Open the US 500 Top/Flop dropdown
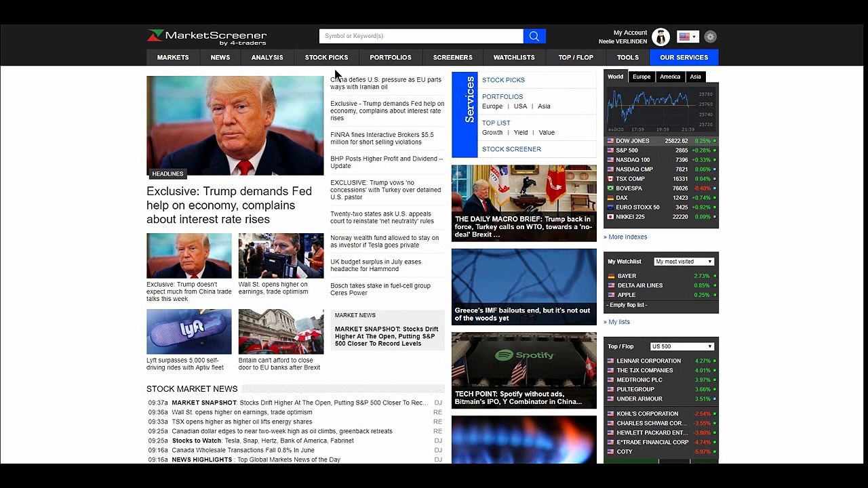 [x=682, y=346]
